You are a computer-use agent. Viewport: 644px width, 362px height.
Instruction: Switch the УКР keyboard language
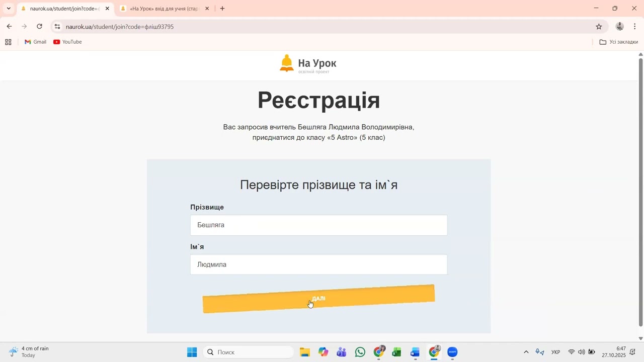tap(556, 352)
